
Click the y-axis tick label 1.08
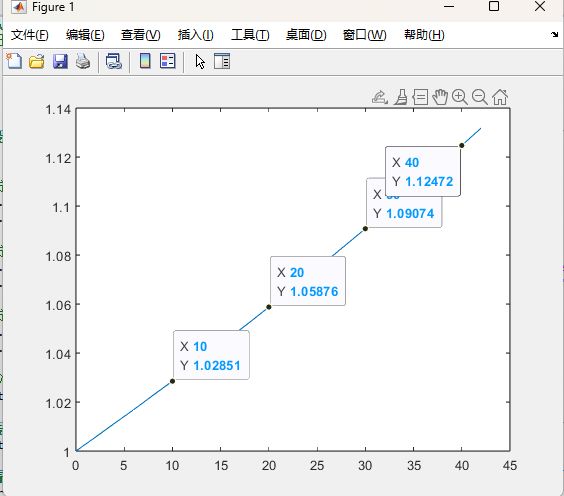tap(58, 256)
